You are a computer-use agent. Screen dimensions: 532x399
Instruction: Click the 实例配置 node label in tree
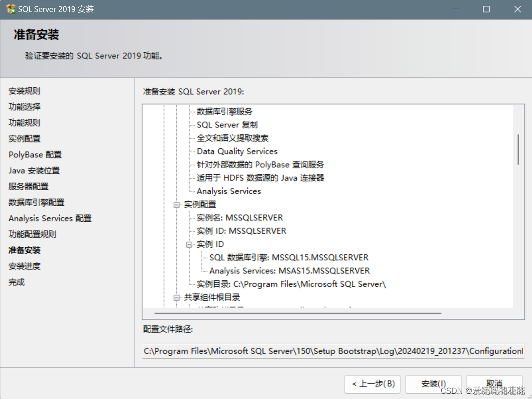200,204
